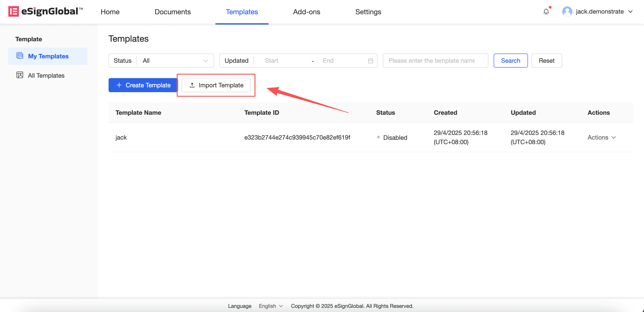Focus the template name search field
This screenshot has width=644, height=312.
coord(435,61)
